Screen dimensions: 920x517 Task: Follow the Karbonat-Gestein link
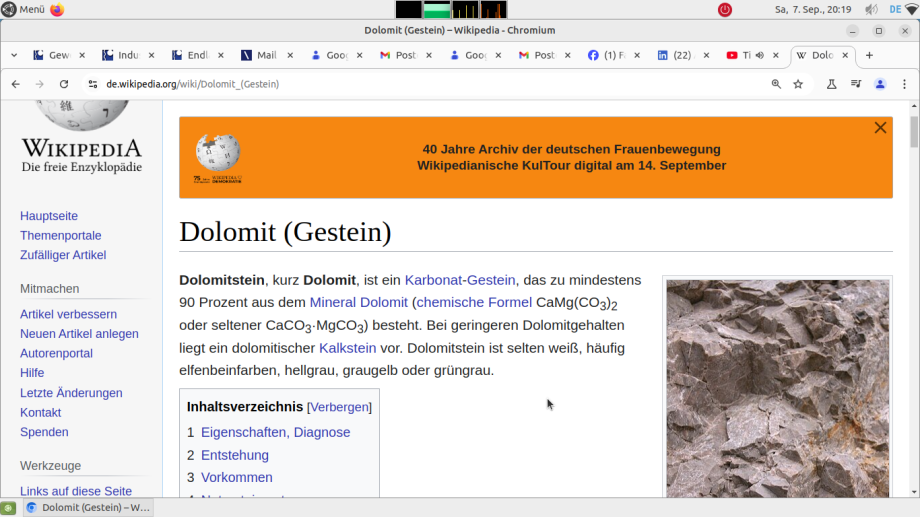[460, 280]
